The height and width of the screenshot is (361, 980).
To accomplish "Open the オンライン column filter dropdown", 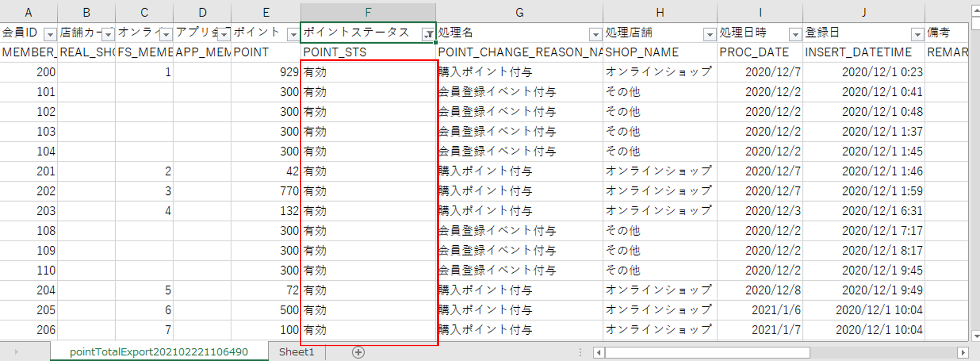I will [x=166, y=35].
